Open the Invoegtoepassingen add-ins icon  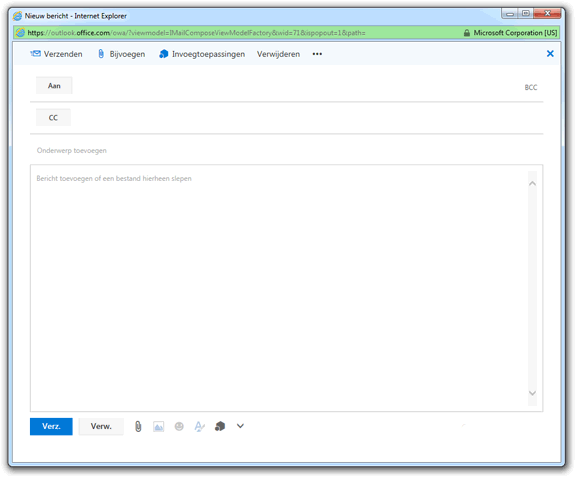click(x=164, y=54)
